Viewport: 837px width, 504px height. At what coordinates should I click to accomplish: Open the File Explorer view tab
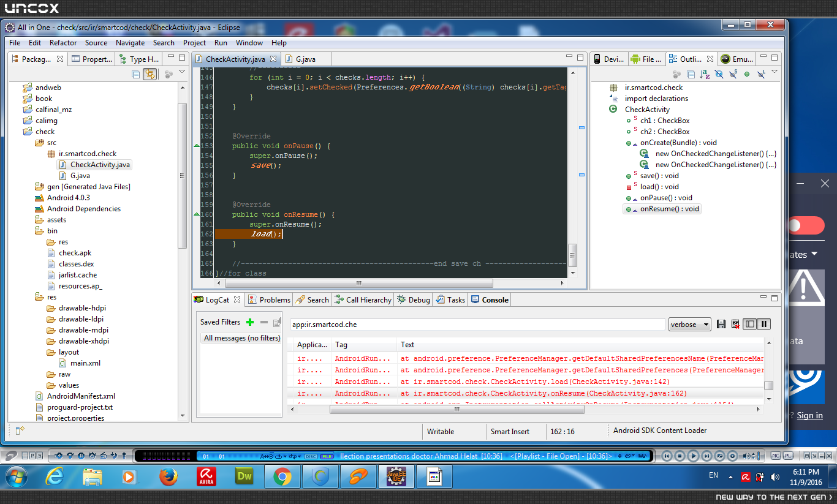coord(646,59)
